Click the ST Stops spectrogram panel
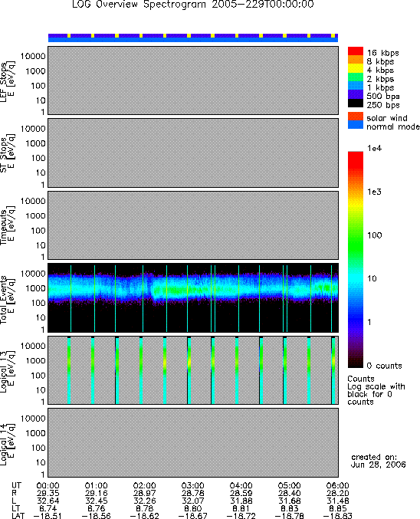420x519 pixels. (193, 153)
